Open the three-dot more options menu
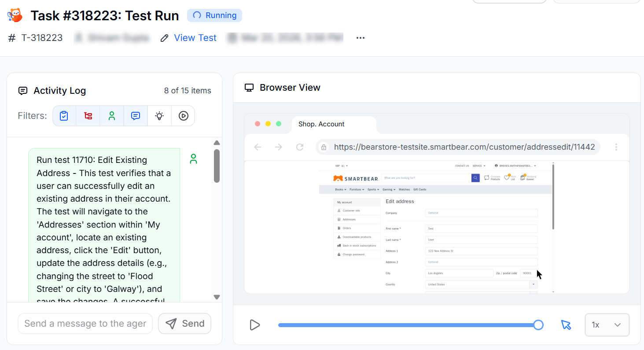 click(x=361, y=38)
